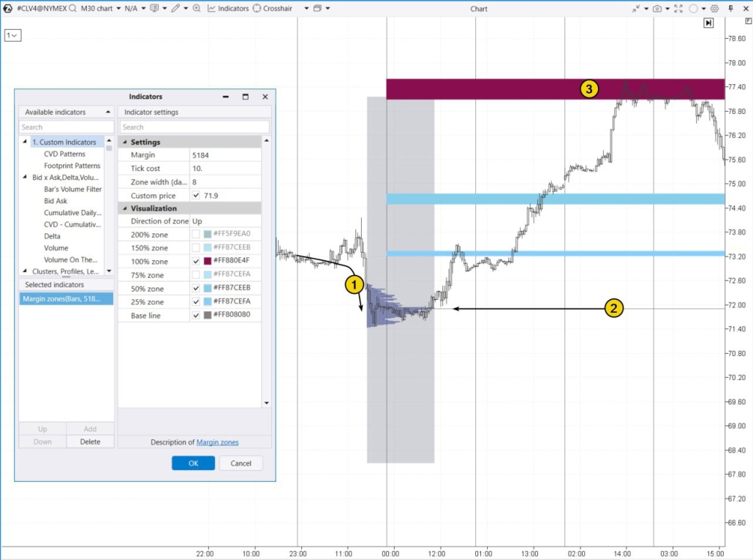753x560 pixels.
Task: Click the OK button to apply indicators
Action: click(193, 463)
